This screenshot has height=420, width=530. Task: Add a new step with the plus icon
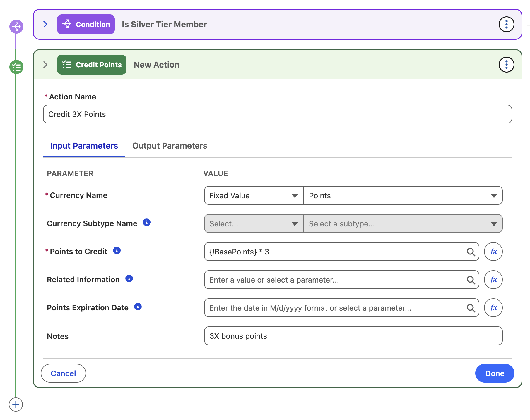coord(16,404)
